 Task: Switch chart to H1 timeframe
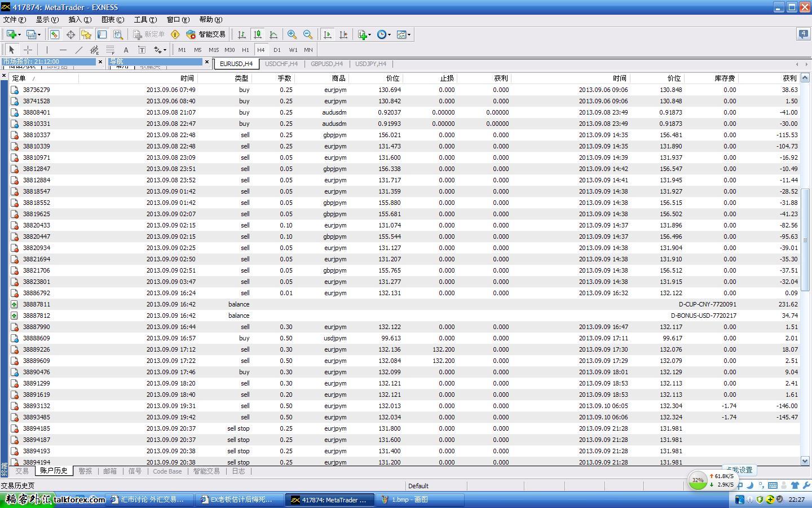245,50
